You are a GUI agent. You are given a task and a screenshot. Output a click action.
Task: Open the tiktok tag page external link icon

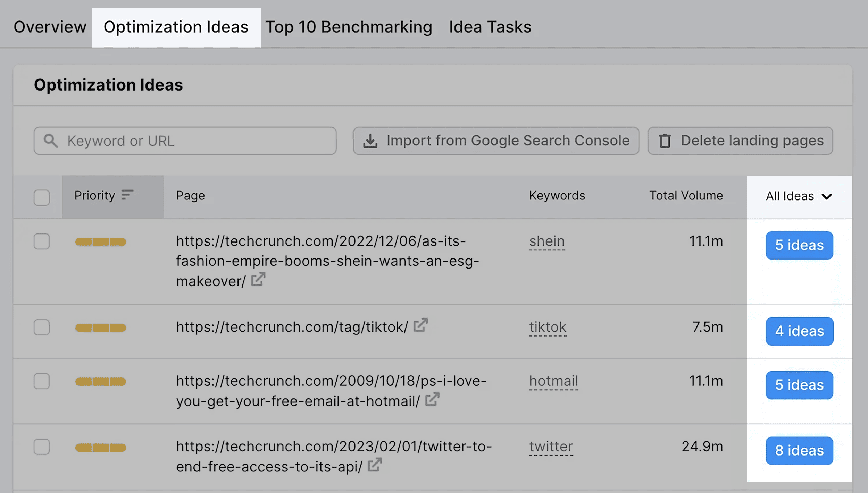tap(421, 325)
